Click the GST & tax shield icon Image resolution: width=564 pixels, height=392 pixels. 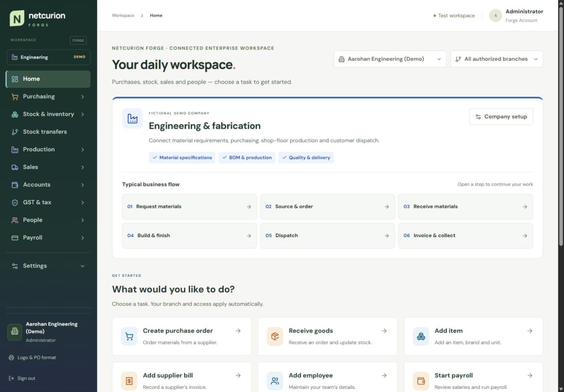tap(15, 202)
